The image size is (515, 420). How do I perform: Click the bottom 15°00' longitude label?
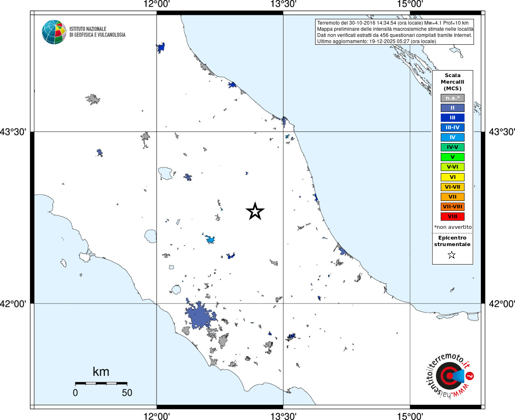click(x=410, y=416)
